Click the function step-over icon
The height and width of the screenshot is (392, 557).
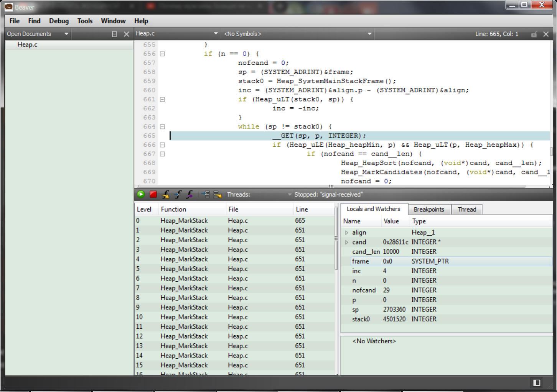(x=166, y=194)
